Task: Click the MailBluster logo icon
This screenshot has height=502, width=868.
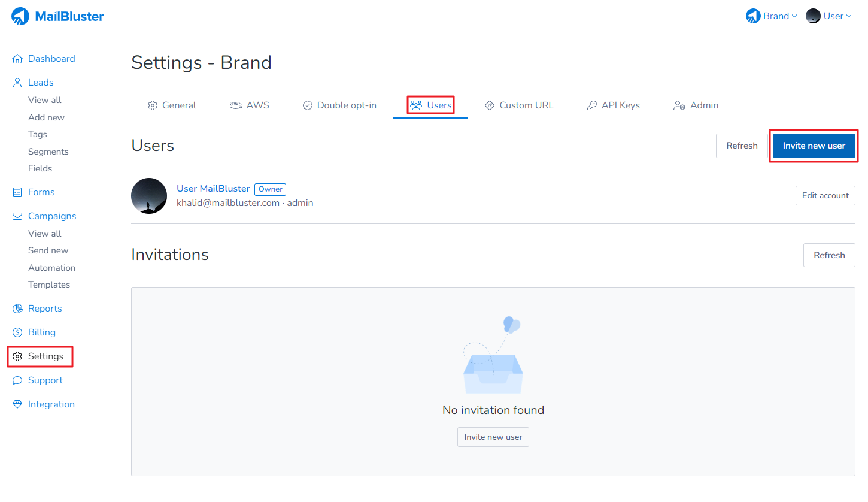Action: click(20, 16)
